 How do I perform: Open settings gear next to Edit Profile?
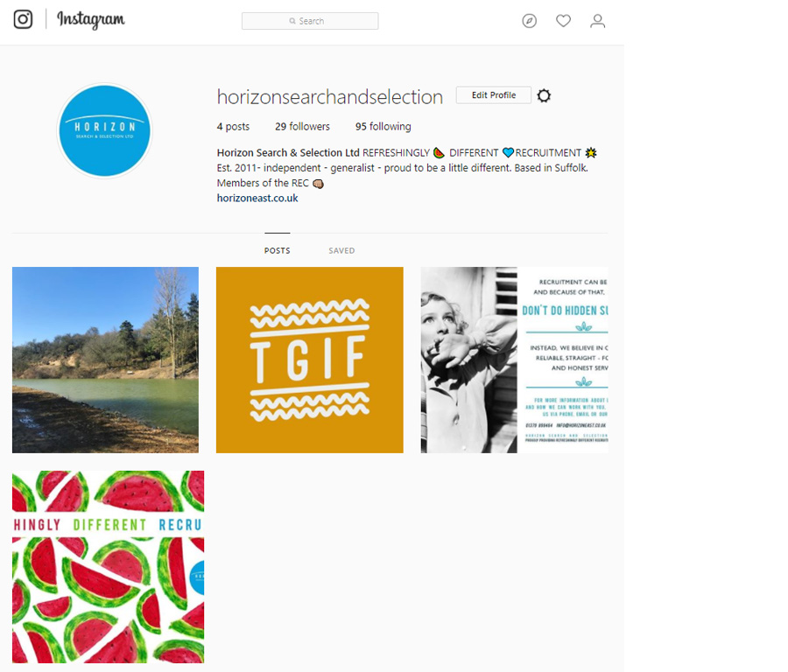tap(544, 95)
